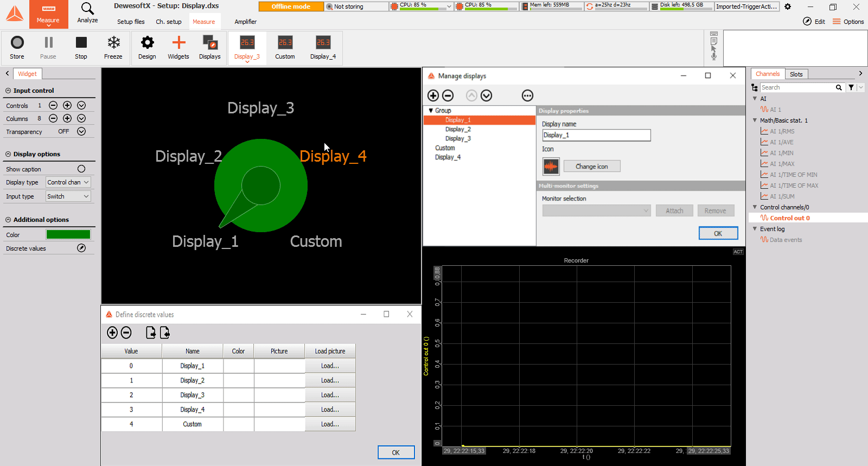868x466 pixels.
Task: Open Display type dropdown
Action: pos(68,182)
